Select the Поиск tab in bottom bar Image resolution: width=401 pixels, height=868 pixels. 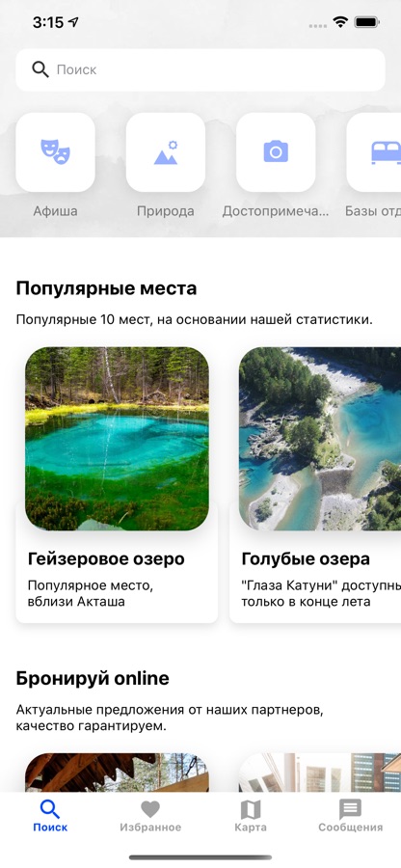click(x=50, y=817)
